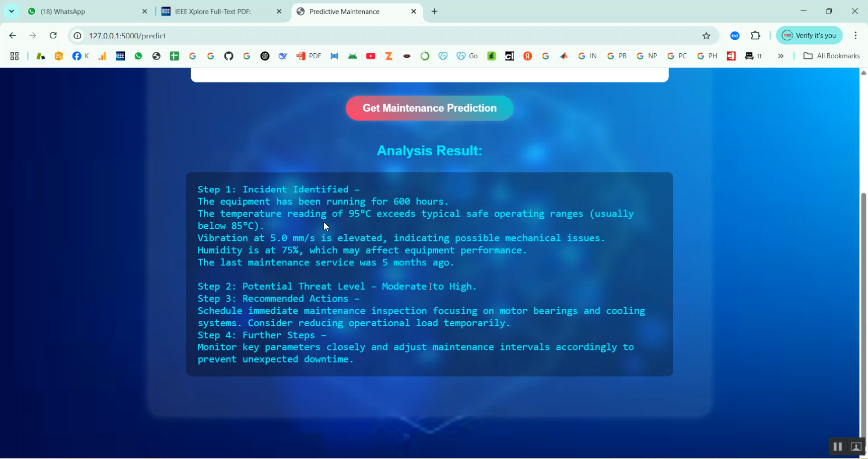Open the YouTube bookmark icon
The width and height of the screenshot is (868, 459).
click(371, 56)
